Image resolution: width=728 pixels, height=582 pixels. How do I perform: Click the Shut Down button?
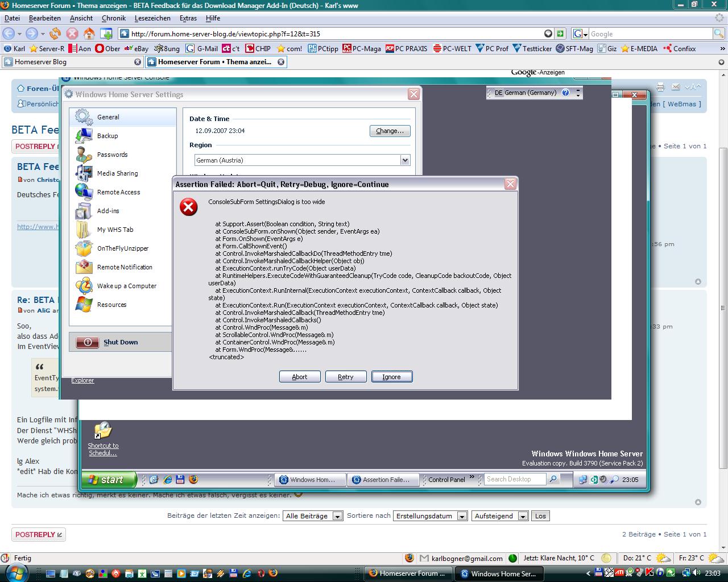coord(120,342)
